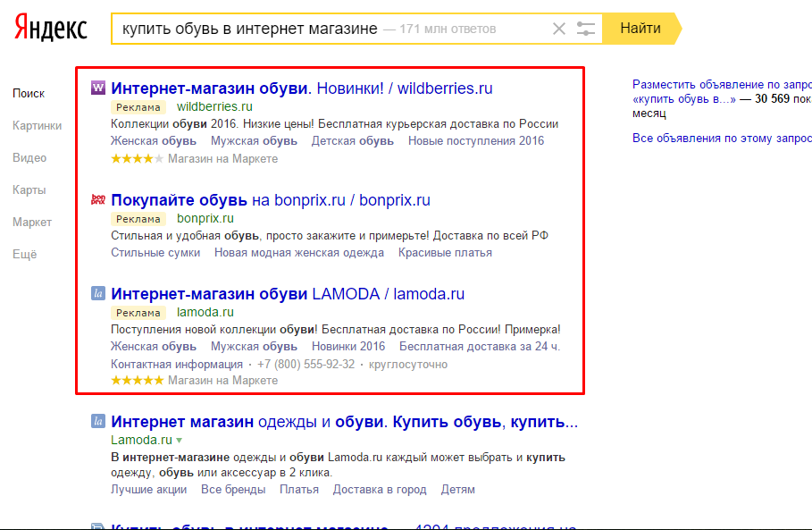Switch to Карты search
Viewport: 812px width, 530px height.
29,190
